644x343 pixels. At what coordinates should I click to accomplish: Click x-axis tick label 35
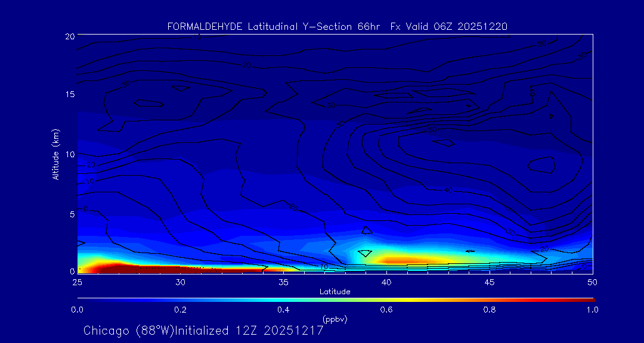(283, 282)
